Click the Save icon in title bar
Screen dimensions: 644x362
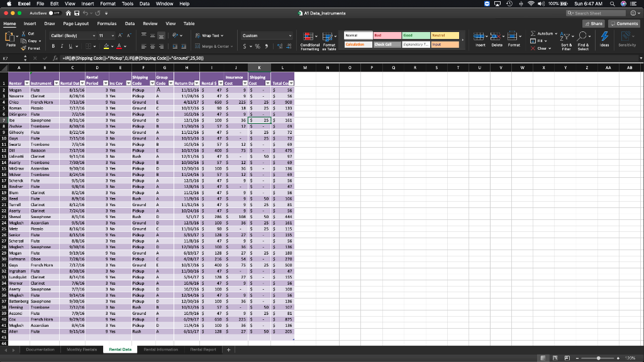click(x=77, y=13)
